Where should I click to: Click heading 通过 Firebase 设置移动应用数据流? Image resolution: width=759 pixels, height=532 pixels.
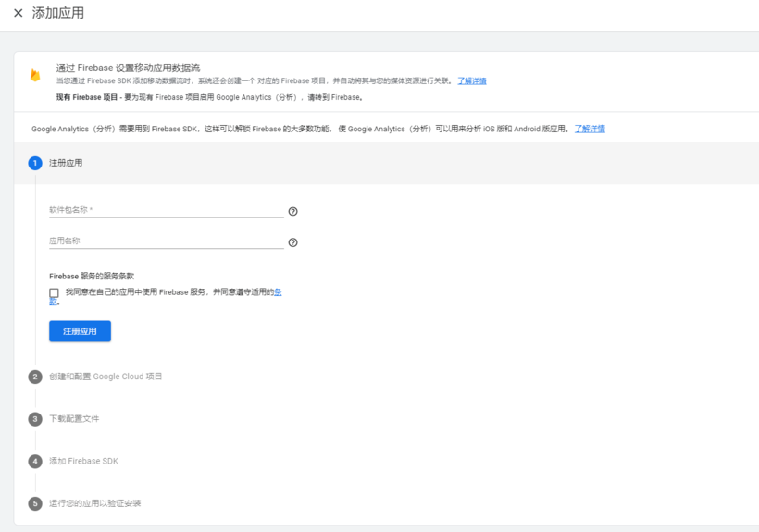(128, 68)
